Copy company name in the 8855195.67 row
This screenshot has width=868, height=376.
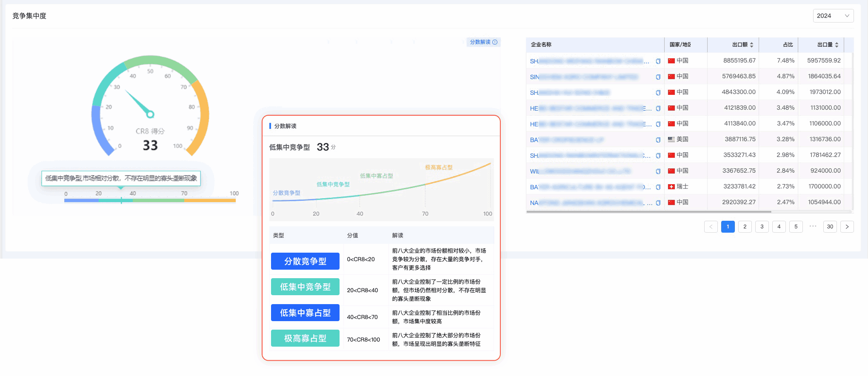(x=658, y=61)
